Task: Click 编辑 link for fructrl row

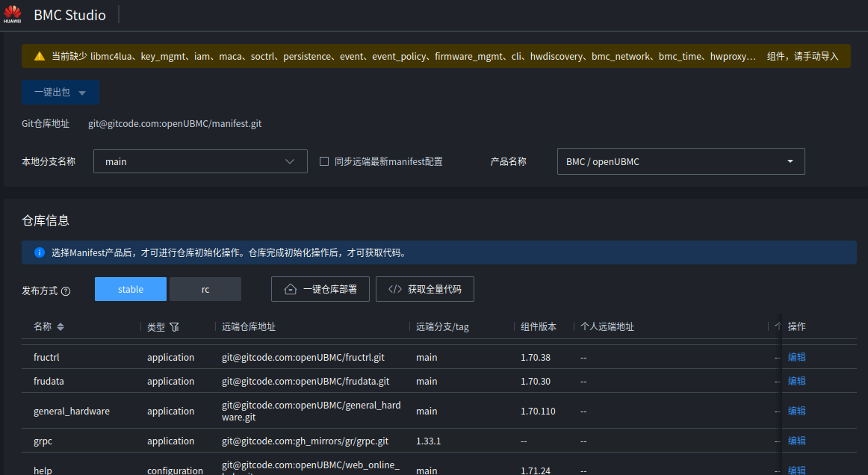Action: point(797,357)
